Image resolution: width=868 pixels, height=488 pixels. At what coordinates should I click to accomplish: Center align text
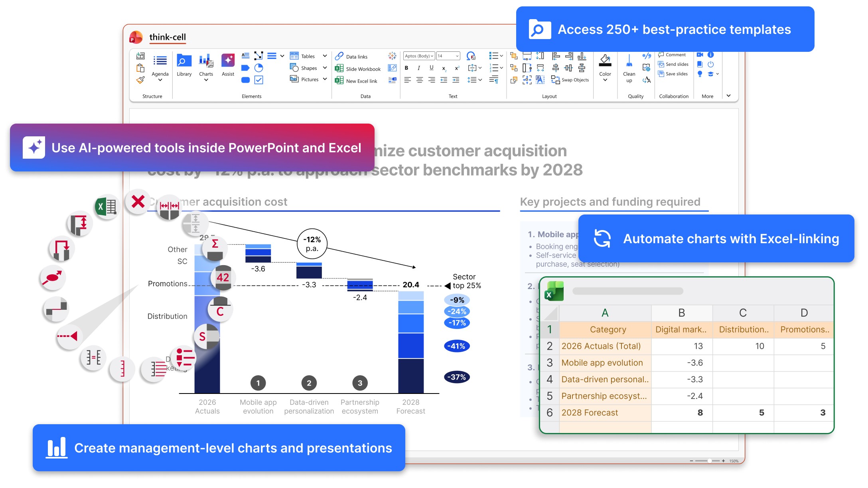[420, 80]
